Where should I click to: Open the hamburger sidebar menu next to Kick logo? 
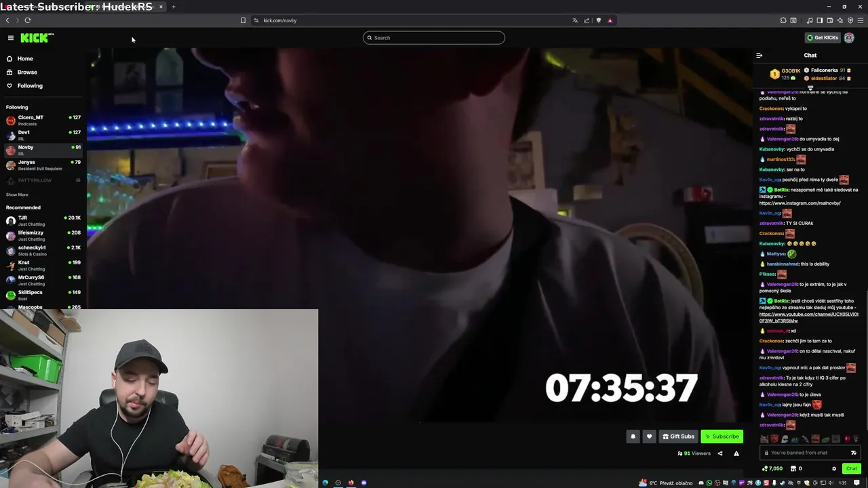pos(11,38)
